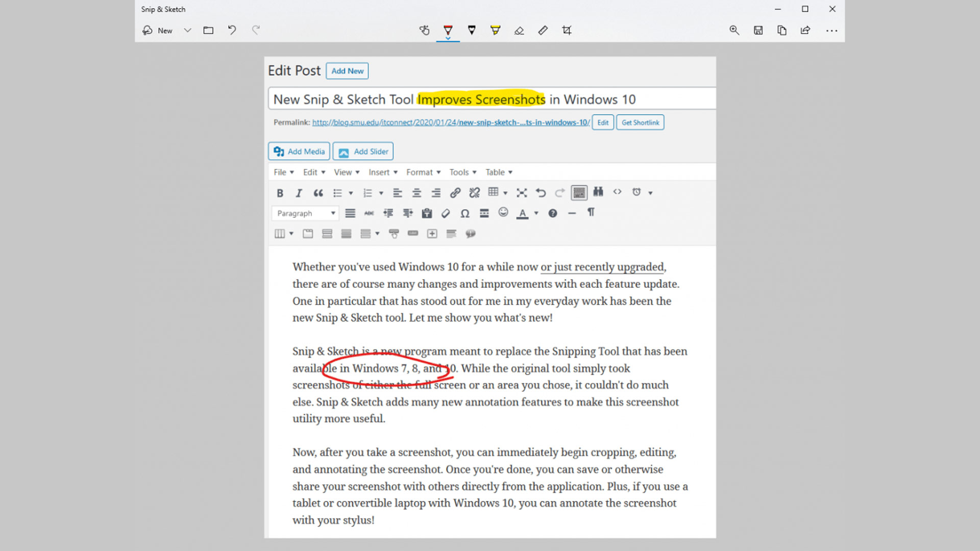This screenshot has height=551, width=980.
Task: Click the Add New post button
Action: (347, 71)
